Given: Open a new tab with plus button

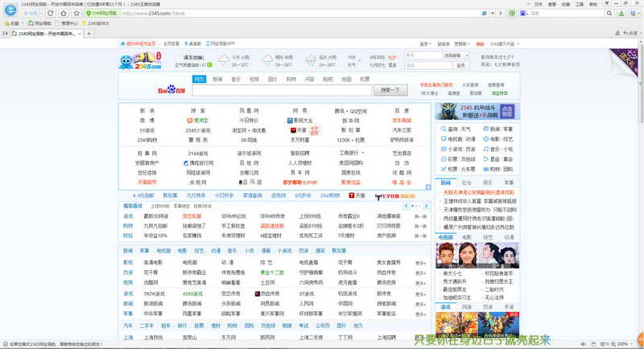Looking at the screenshot, I should [89, 33].
